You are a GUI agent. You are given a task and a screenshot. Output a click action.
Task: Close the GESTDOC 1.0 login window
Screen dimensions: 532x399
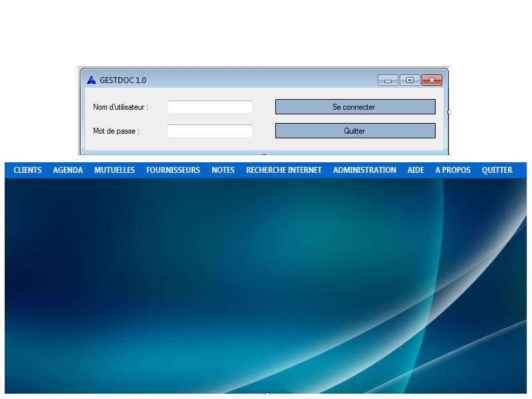pos(432,80)
